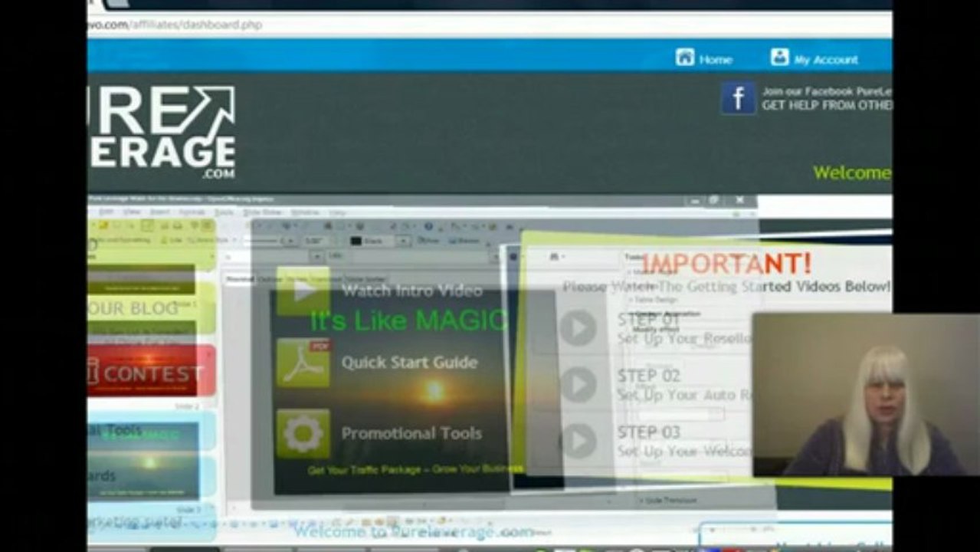This screenshot has height=552, width=980.
Task: Open the Watch Intro Video link
Action: point(411,291)
